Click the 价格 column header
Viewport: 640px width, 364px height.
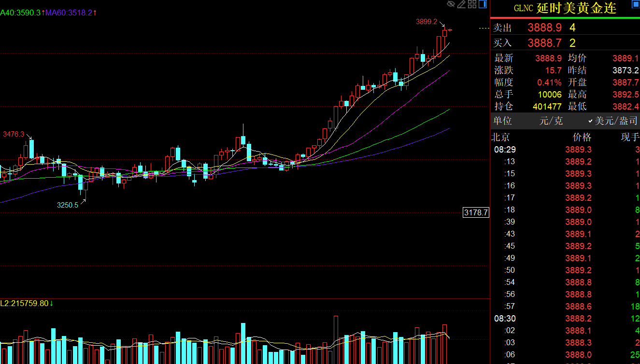582,137
